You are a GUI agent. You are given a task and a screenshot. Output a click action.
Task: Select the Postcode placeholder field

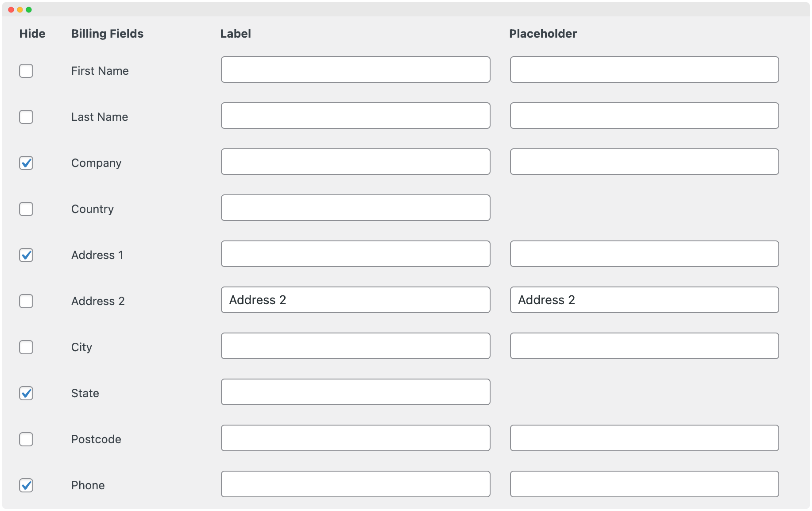coord(644,438)
